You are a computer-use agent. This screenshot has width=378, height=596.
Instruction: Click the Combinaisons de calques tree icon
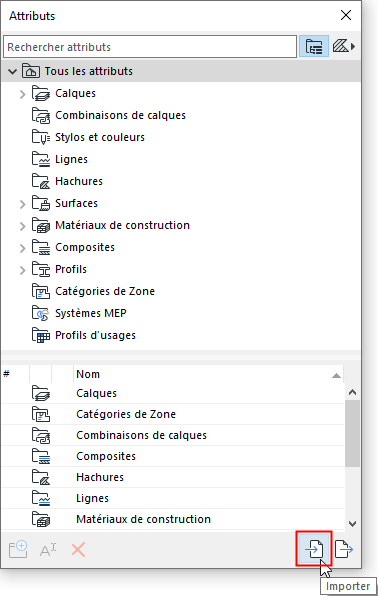click(41, 116)
